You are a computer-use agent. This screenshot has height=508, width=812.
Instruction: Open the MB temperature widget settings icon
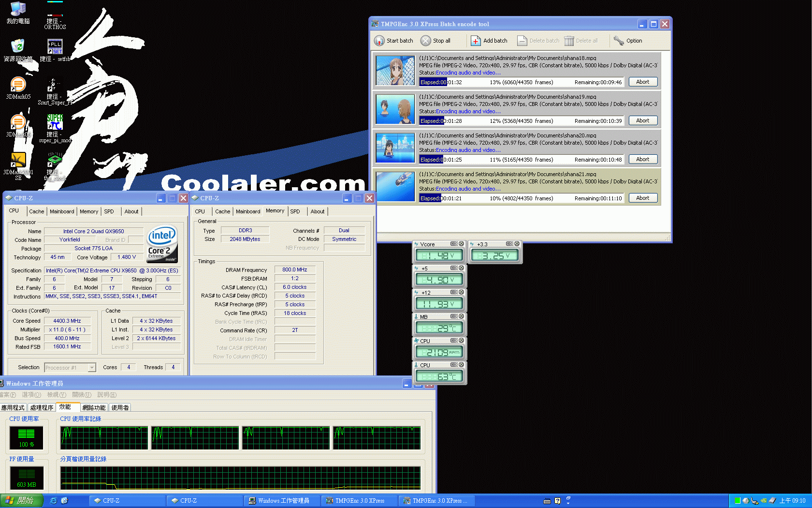tap(454, 316)
